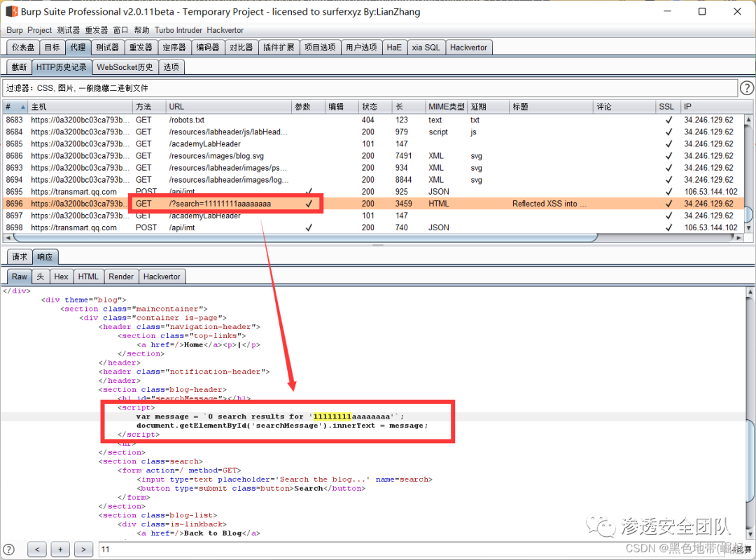Viewport: 756px width, 560px height.
Task: Sort history by the IP column header
Action: coord(712,106)
